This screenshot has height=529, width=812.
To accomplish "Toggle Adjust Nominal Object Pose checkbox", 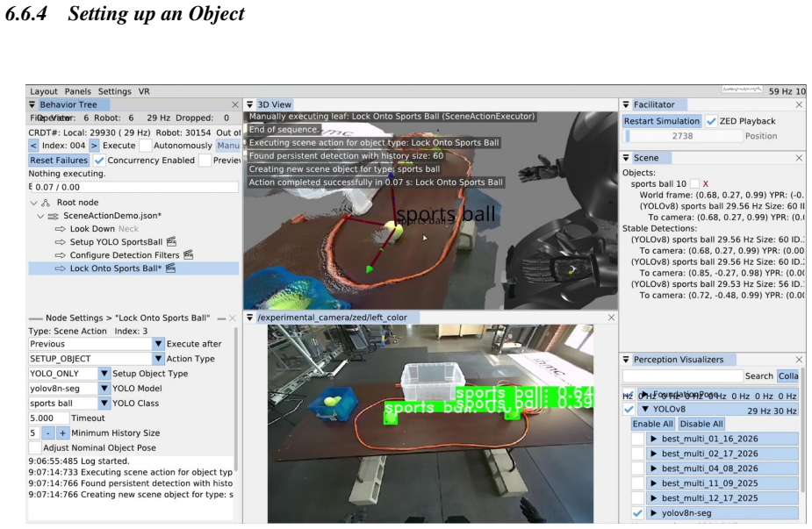I will pos(35,447).
